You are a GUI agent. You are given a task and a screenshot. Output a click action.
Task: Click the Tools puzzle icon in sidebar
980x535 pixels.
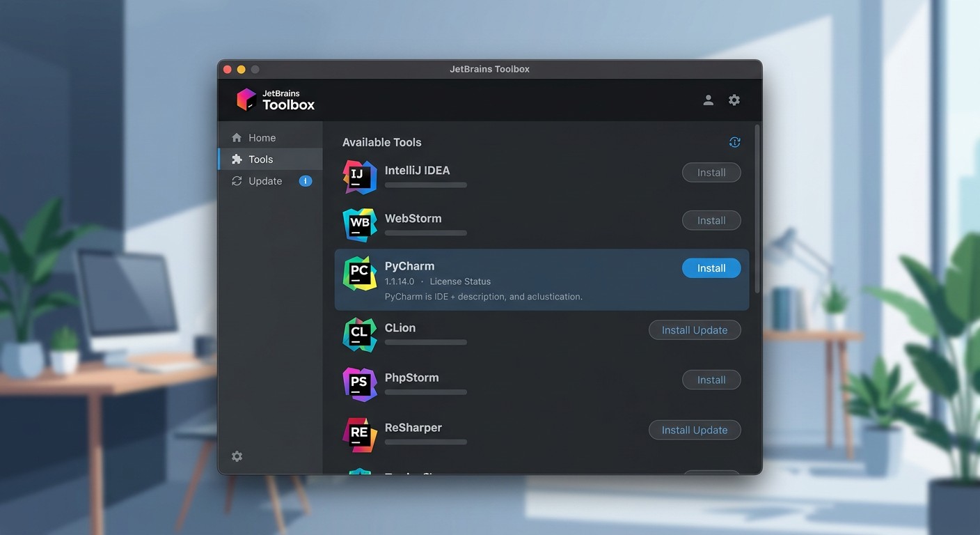237,160
